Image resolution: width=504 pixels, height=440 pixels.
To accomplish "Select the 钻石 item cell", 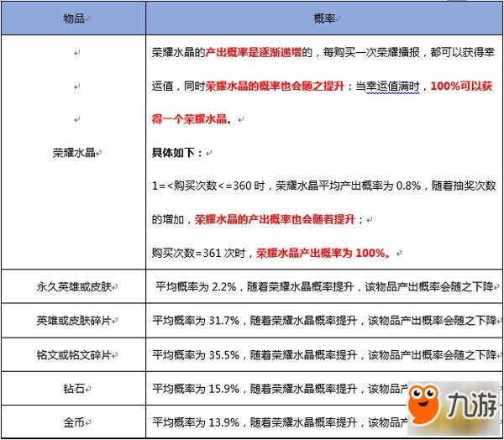I will pyautogui.click(x=73, y=388).
